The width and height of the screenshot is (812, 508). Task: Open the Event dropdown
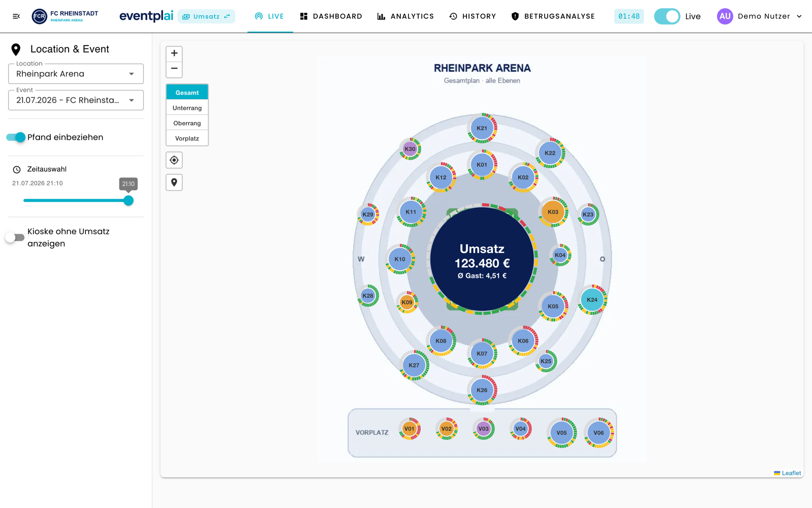[x=76, y=100]
